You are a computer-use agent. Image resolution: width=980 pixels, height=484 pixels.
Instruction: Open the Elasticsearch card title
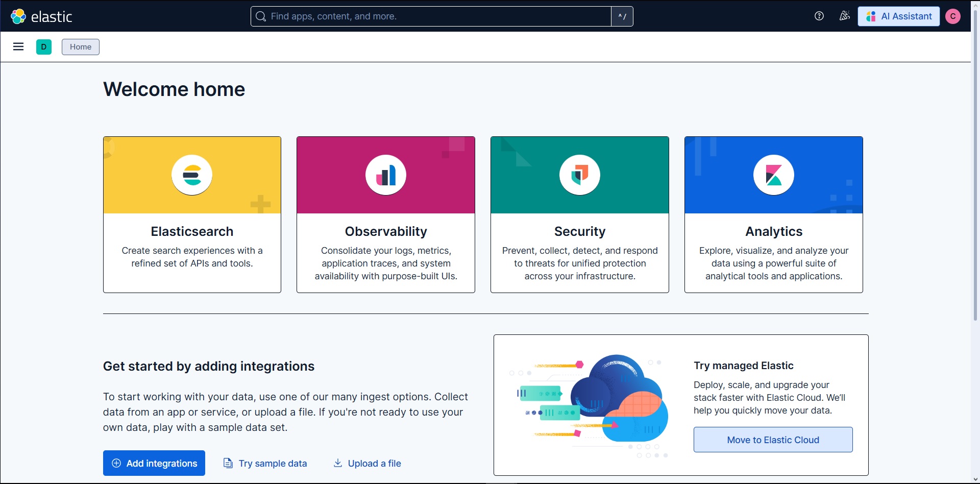point(192,231)
